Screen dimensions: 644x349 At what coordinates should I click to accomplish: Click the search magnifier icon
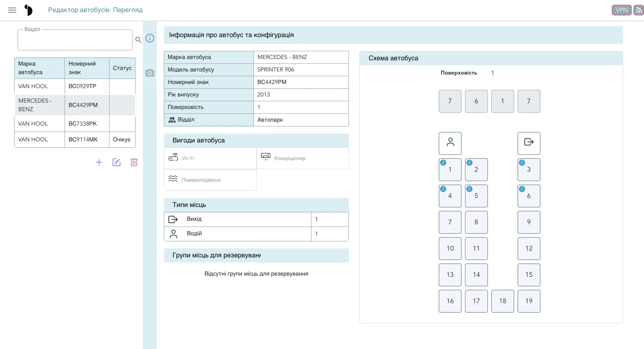coord(138,40)
